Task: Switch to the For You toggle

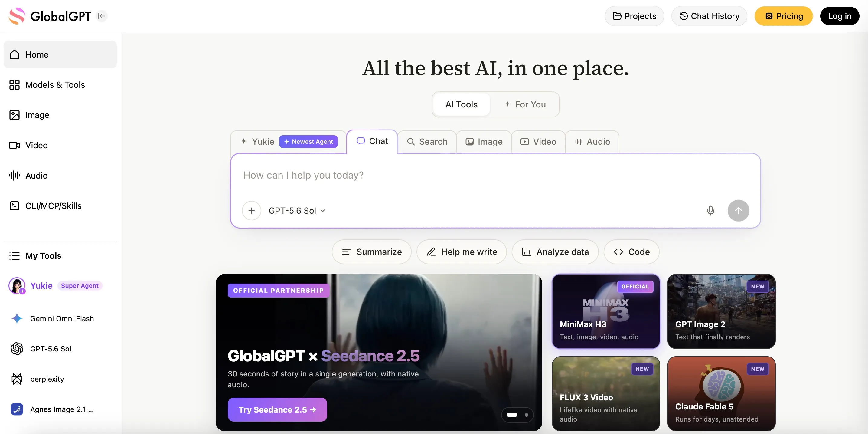Action: pyautogui.click(x=525, y=104)
